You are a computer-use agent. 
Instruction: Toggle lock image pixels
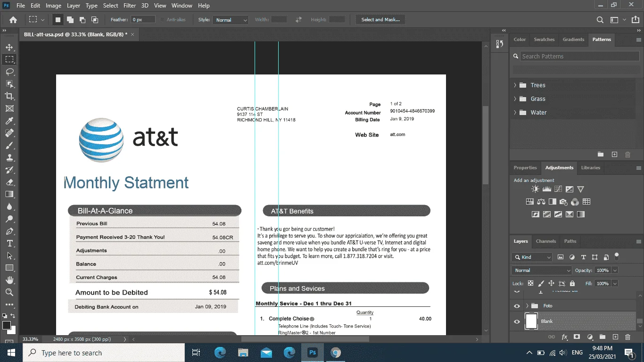541,284
